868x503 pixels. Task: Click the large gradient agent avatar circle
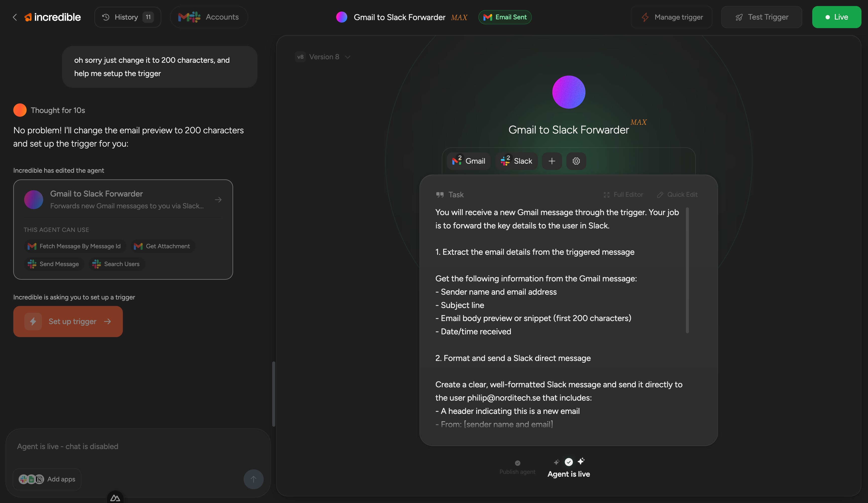pos(568,92)
